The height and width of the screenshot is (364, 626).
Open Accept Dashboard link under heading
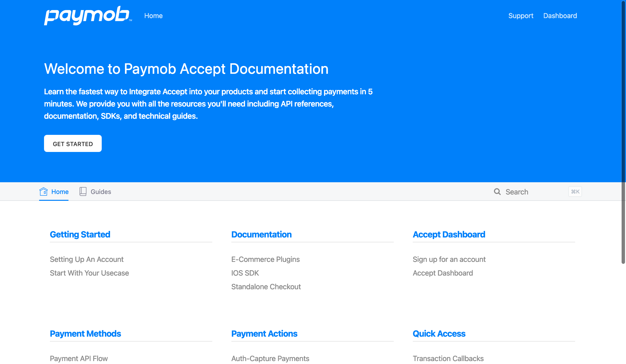(443, 273)
